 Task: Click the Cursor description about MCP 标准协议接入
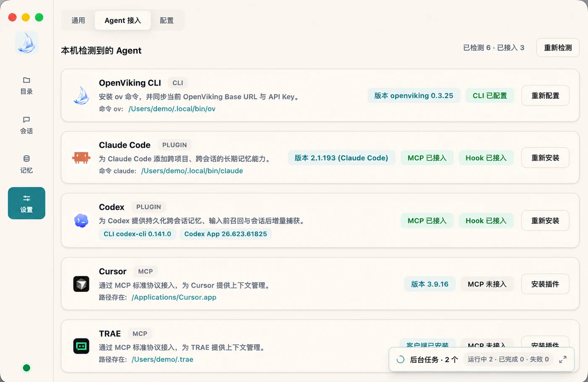click(185, 285)
